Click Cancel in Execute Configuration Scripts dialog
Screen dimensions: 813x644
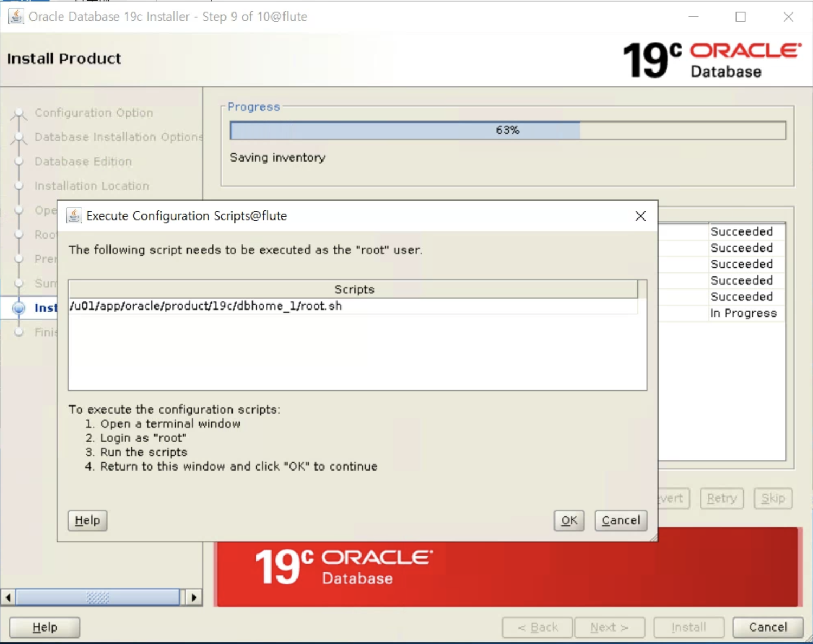621,520
